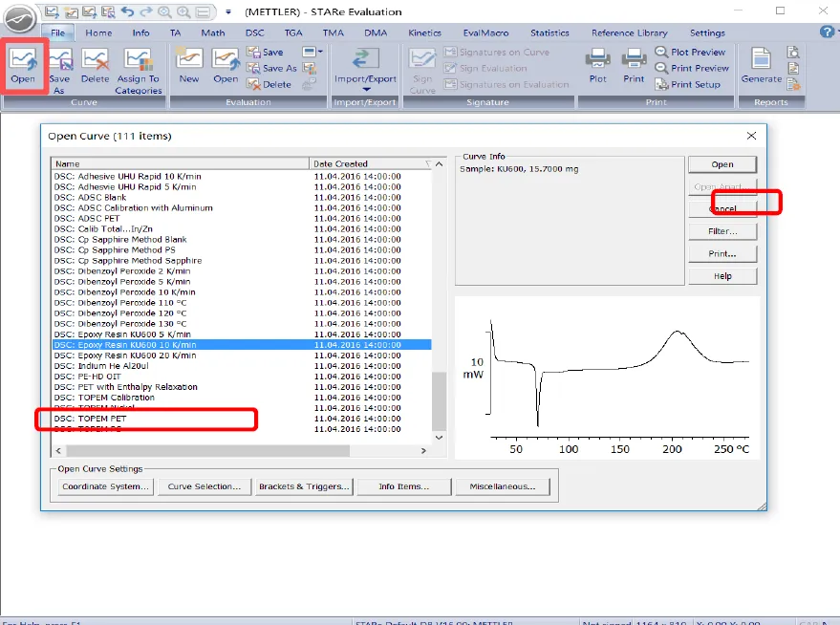Click the curve list scroll up arrow
840x625 pixels.
(439, 163)
